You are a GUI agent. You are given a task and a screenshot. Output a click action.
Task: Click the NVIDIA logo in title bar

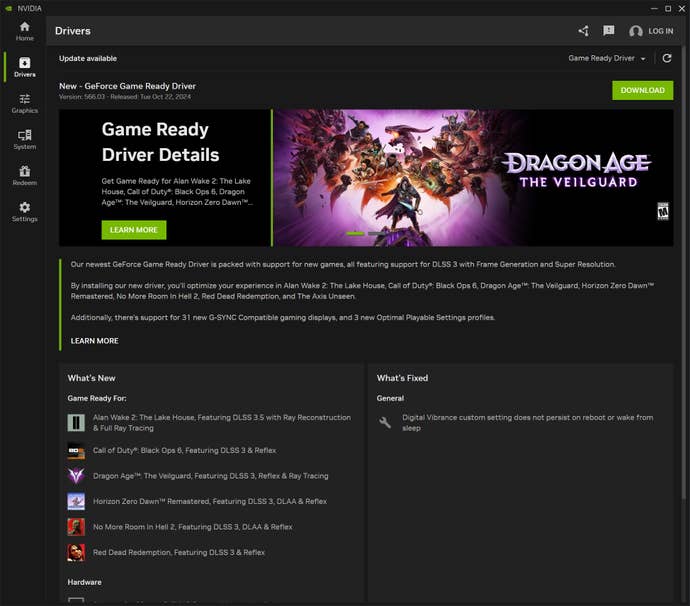point(8,8)
